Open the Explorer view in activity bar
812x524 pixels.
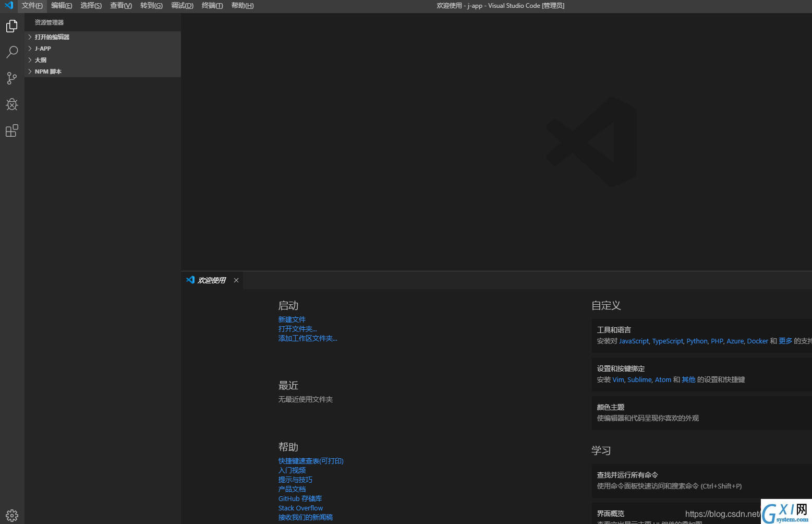click(x=12, y=26)
